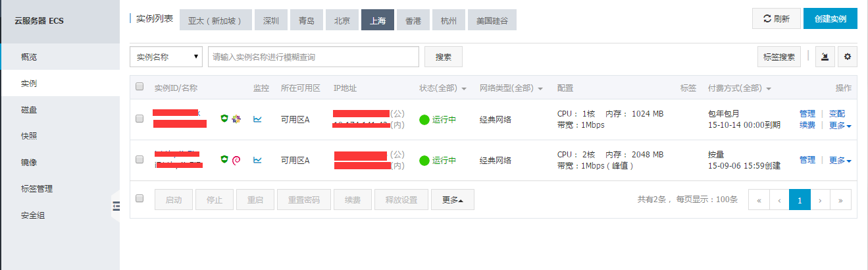Image resolution: width=868 pixels, height=270 pixels.
Task: Collapse the left sidebar using handle icon
Action: coord(116,206)
